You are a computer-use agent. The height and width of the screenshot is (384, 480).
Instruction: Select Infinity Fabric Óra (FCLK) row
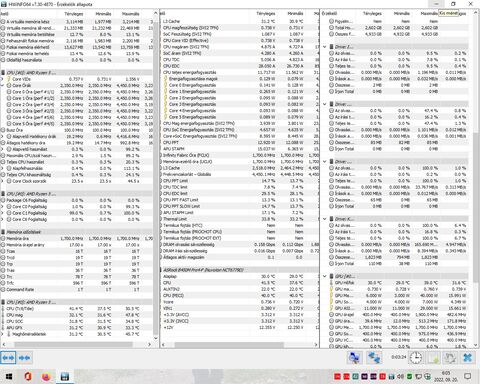coord(239,155)
